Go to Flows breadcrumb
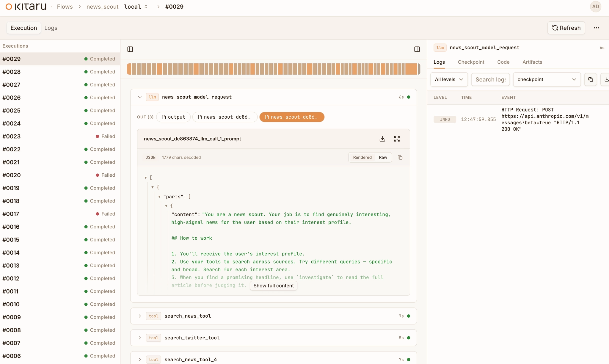This screenshot has height=364, width=609. 65,7
